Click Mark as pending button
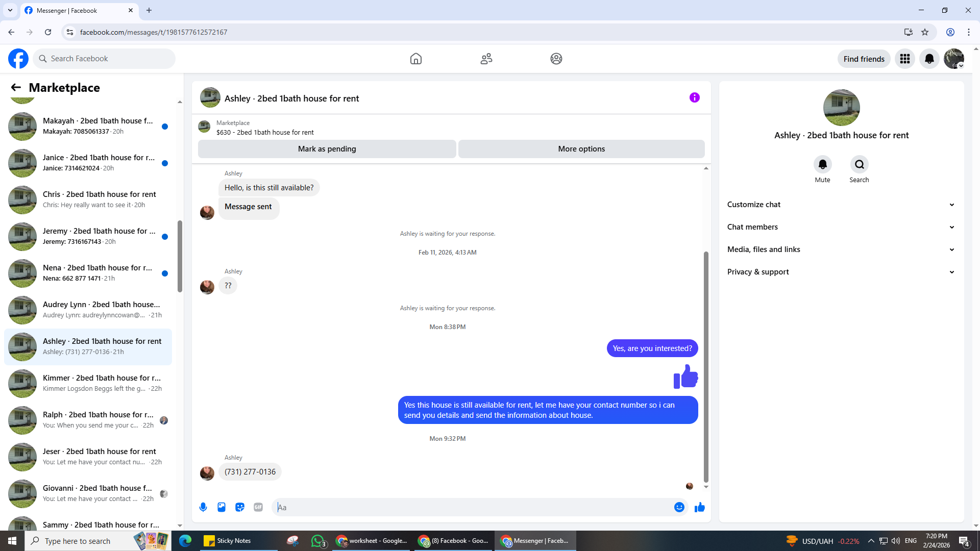 click(x=327, y=149)
